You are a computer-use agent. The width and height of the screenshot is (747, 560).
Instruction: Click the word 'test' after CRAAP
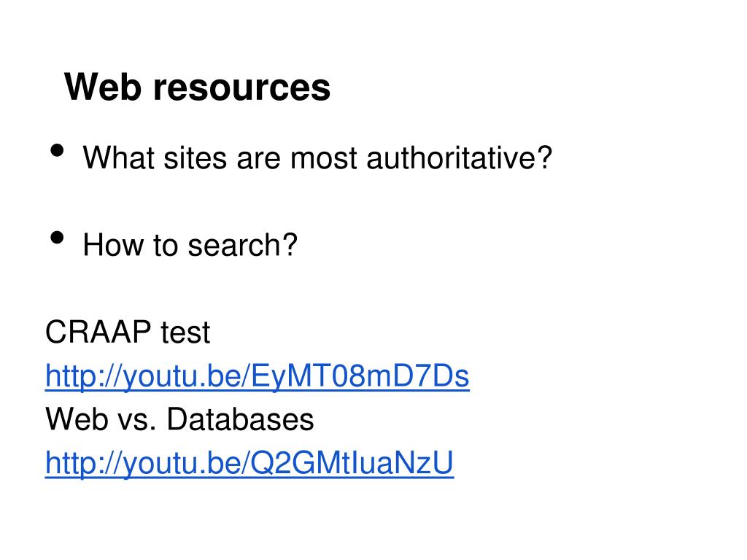(185, 332)
